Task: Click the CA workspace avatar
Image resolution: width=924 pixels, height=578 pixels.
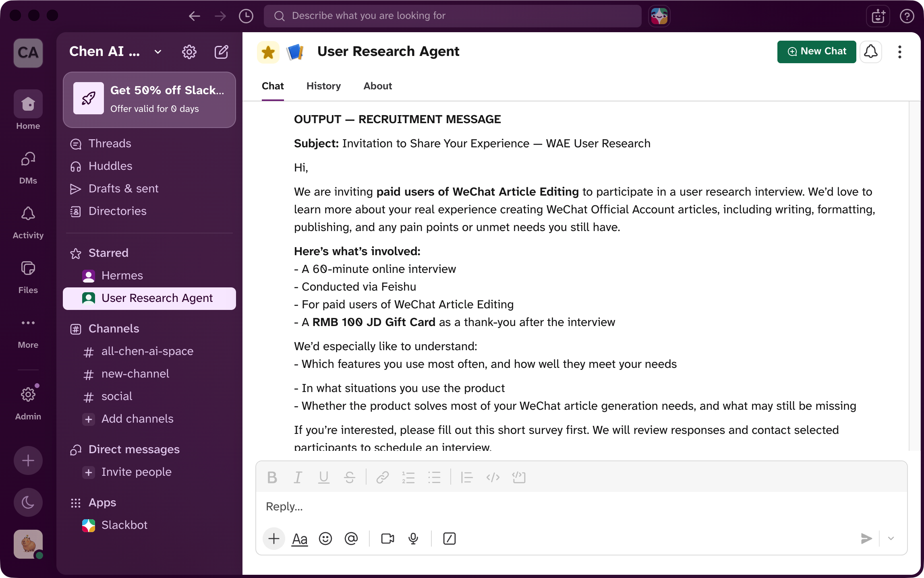Action: (28, 53)
